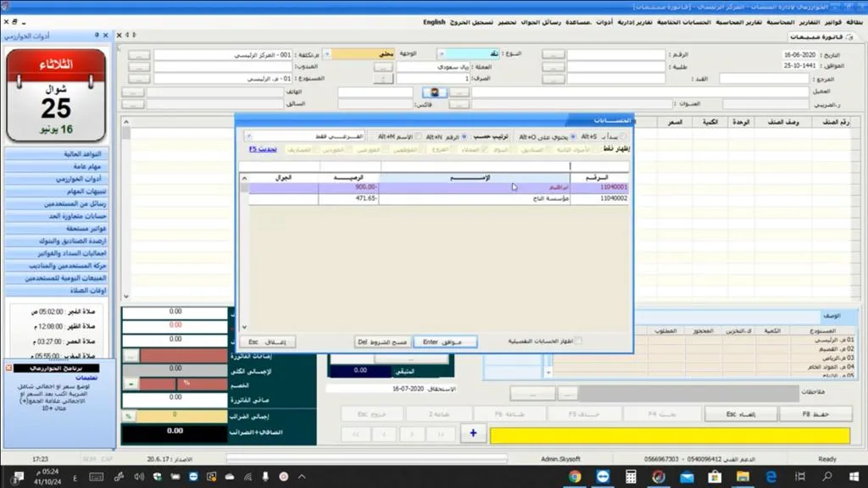Viewport: 868px width, 488px height.
Task: Click the حفظ F8 button
Action: click(x=815, y=413)
